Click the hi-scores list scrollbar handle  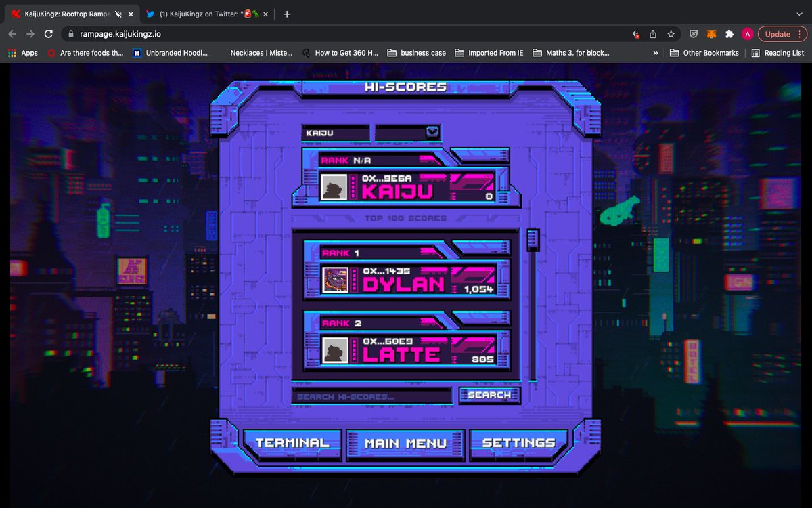click(x=533, y=238)
